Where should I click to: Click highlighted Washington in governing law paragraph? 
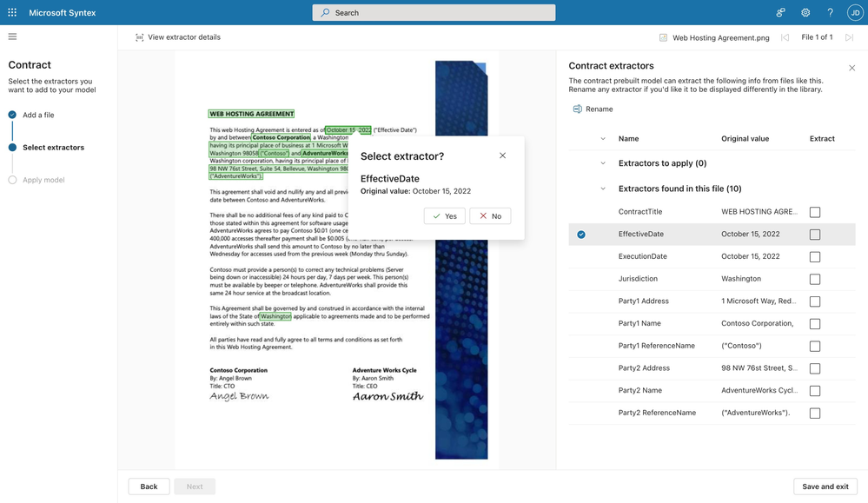pyautogui.click(x=275, y=316)
